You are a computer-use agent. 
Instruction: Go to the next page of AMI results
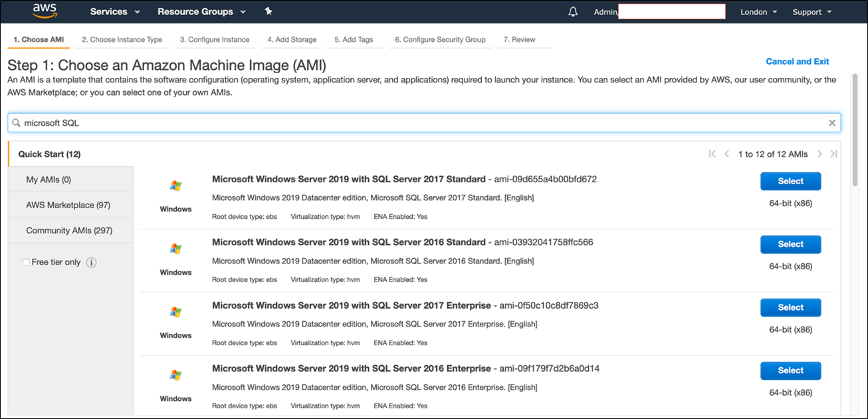pos(820,154)
